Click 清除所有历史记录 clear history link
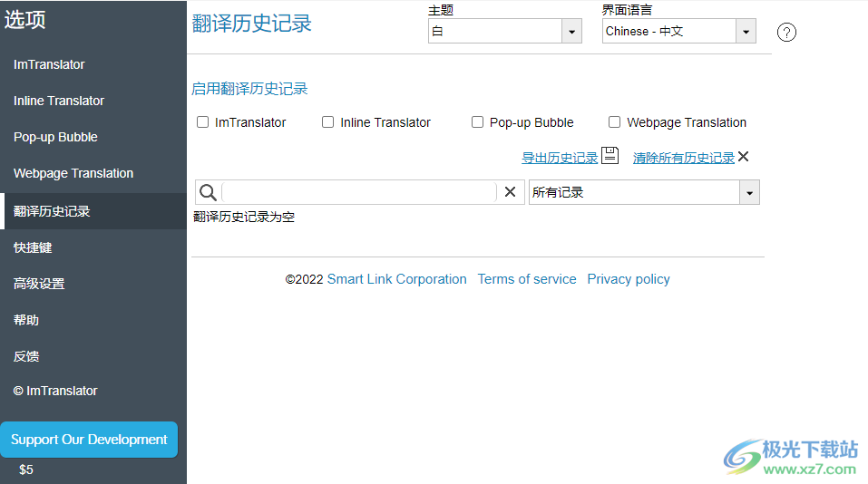Screen dimensions: 868x484 pyautogui.click(x=684, y=158)
